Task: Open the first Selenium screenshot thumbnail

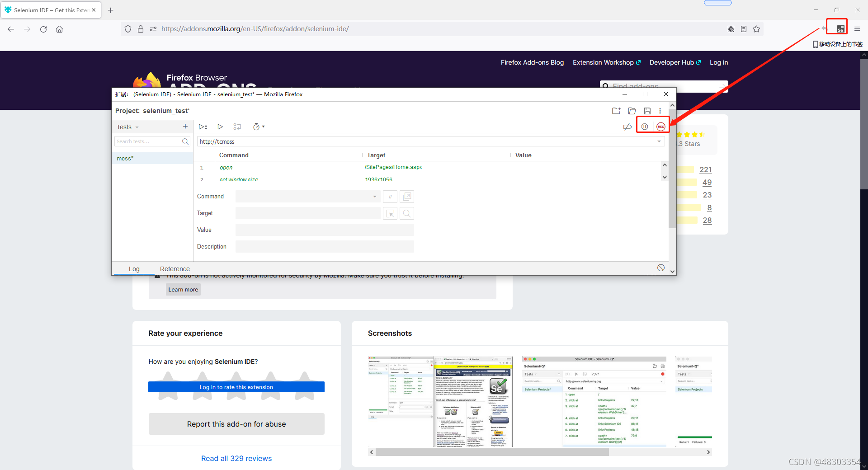Action: (440, 402)
